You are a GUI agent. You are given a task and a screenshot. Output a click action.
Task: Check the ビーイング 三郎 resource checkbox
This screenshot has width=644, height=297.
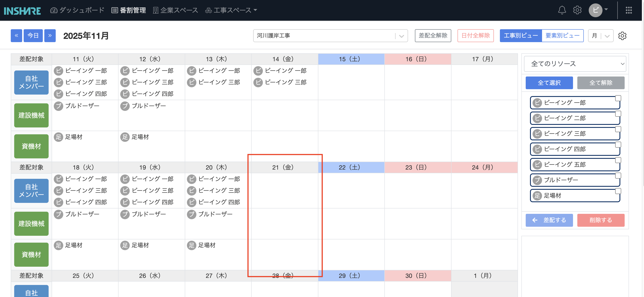coord(618,129)
